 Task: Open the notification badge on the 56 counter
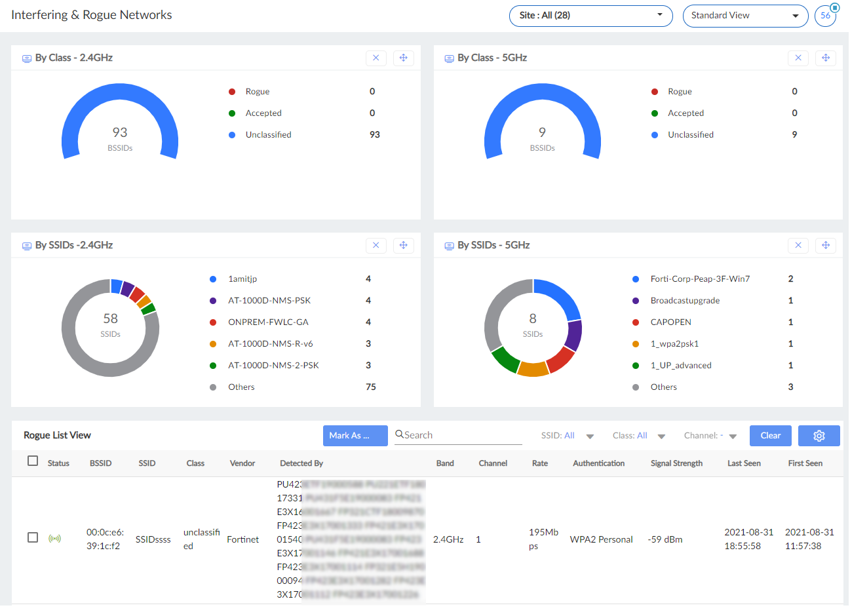coord(836,7)
